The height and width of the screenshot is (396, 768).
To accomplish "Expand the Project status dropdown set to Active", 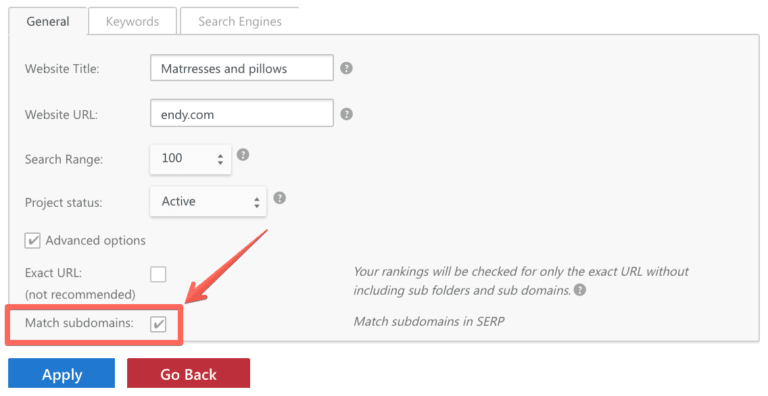I will point(208,201).
